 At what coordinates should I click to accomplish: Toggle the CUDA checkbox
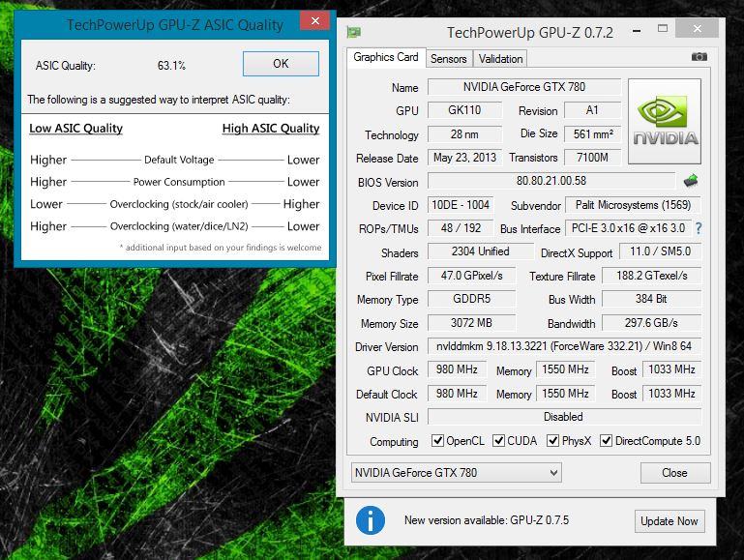point(498,440)
